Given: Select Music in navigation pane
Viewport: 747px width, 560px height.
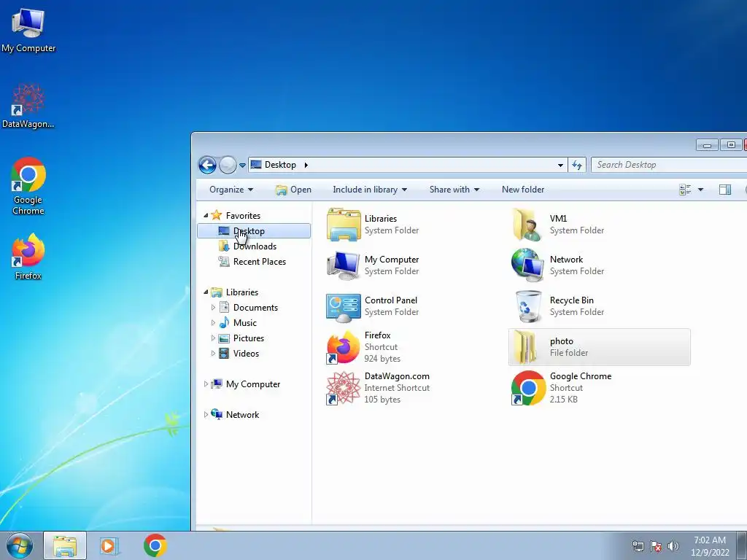Looking at the screenshot, I should [245, 323].
